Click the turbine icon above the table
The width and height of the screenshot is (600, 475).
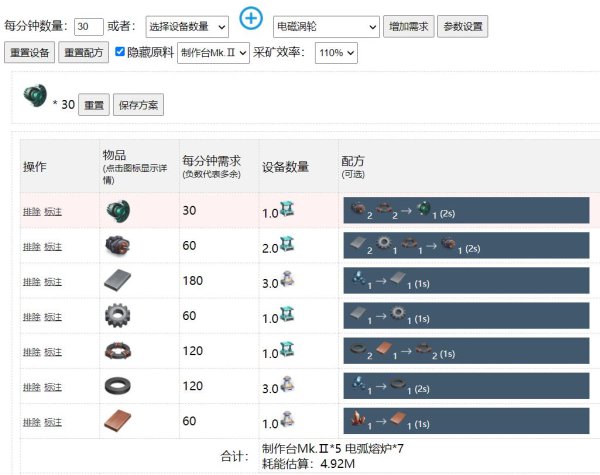point(37,97)
